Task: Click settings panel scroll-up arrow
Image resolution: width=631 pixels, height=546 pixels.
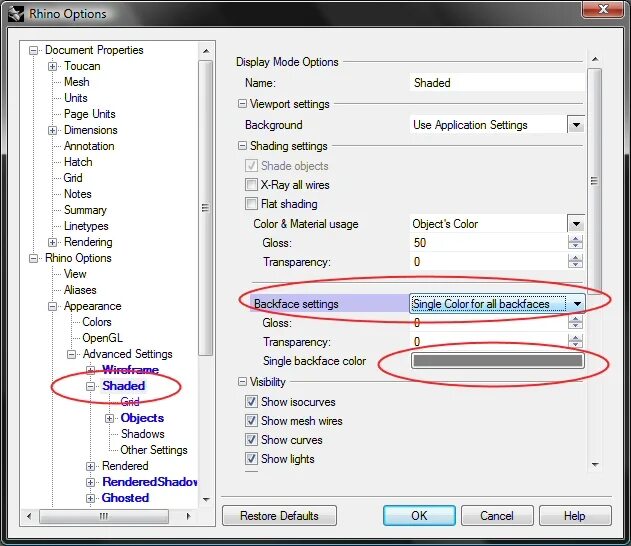Action: click(595, 60)
